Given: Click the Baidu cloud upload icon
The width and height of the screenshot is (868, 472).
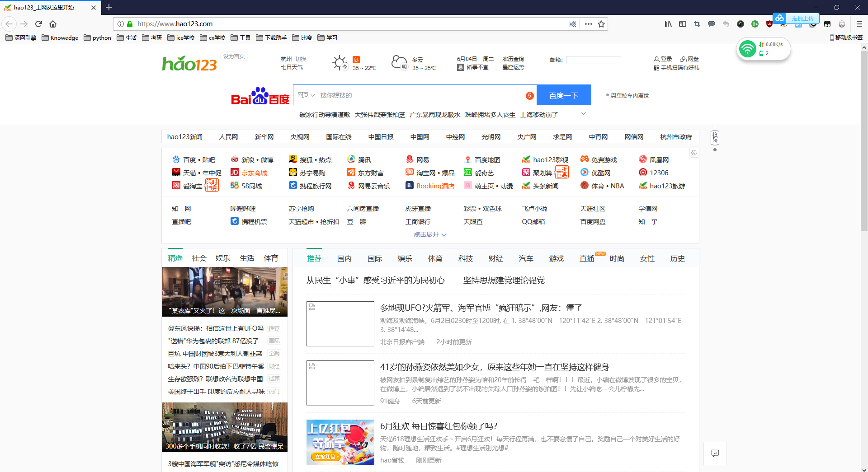Looking at the screenshot, I should [x=779, y=19].
